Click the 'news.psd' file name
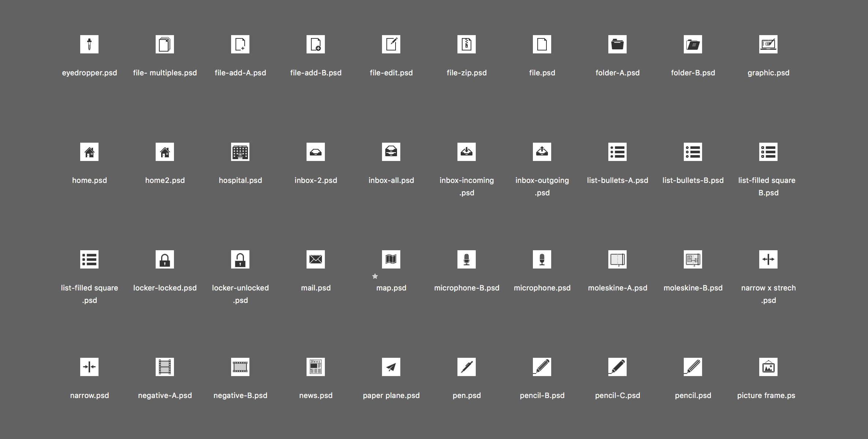The image size is (868, 439). pos(316,395)
